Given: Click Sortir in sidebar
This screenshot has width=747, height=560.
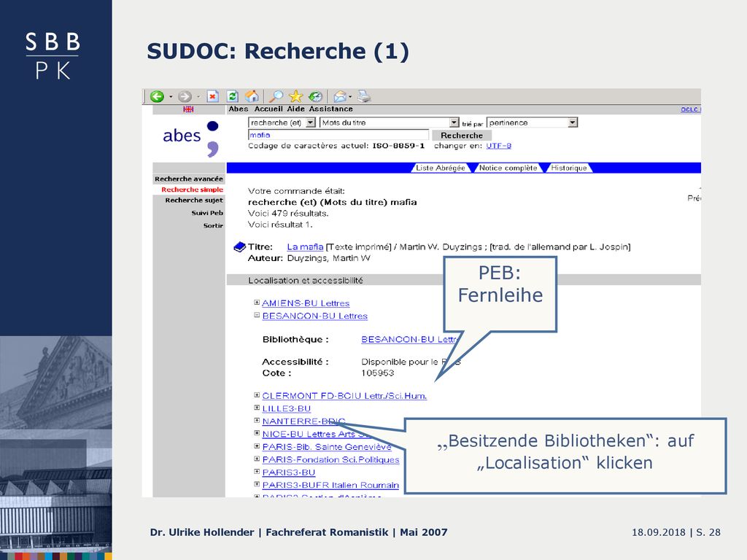Looking at the screenshot, I should point(213,226).
